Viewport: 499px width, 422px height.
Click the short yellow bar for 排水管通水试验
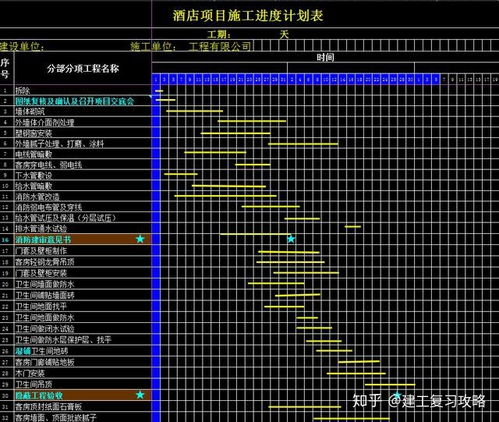point(353,227)
